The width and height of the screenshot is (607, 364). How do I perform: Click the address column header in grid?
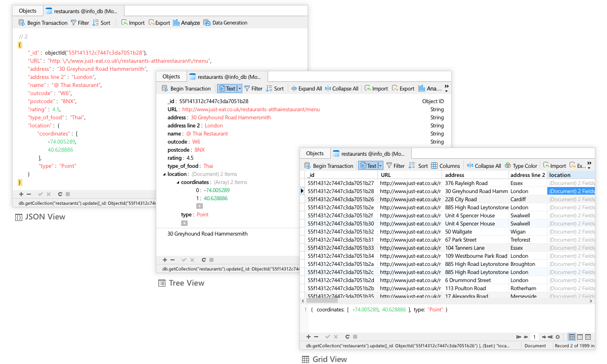click(476, 175)
